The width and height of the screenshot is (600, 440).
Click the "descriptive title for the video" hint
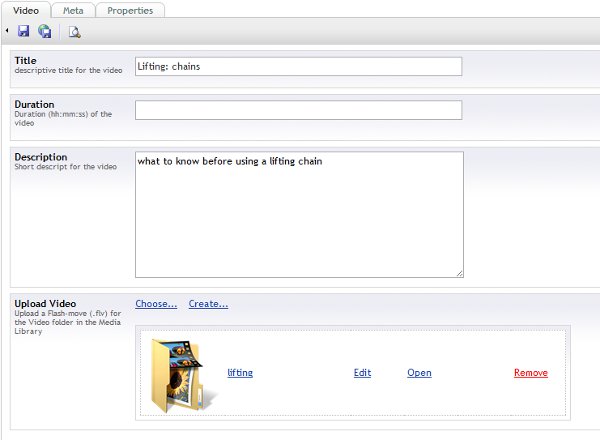(x=68, y=70)
